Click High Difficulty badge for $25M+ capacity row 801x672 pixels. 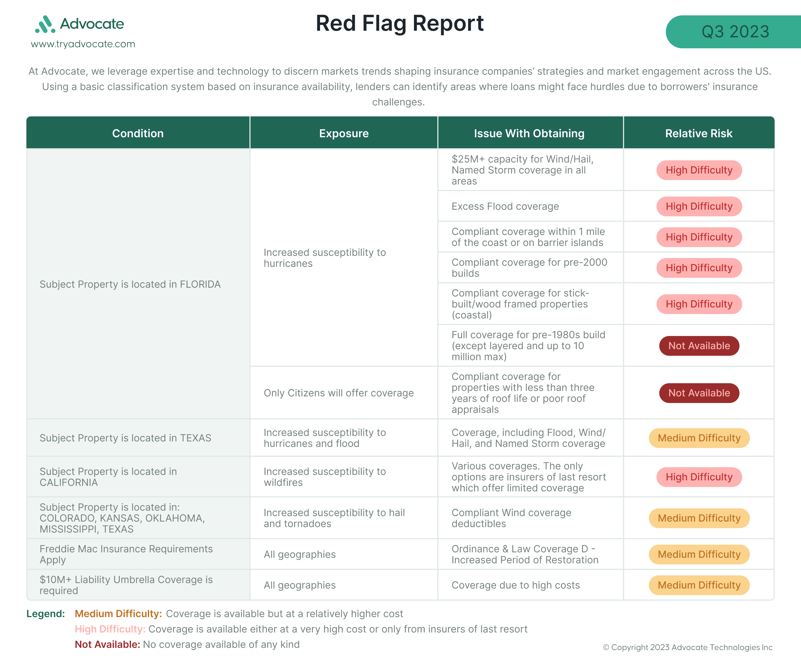click(x=699, y=170)
